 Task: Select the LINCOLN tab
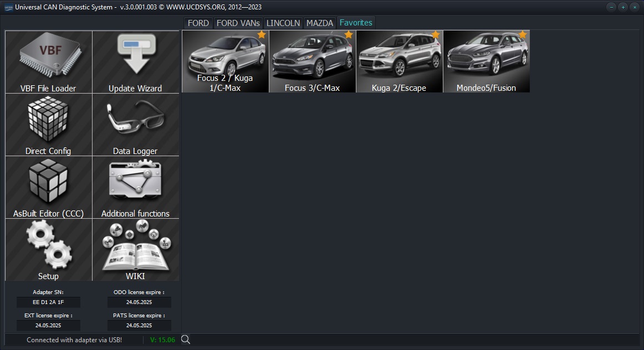tap(283, 23)
